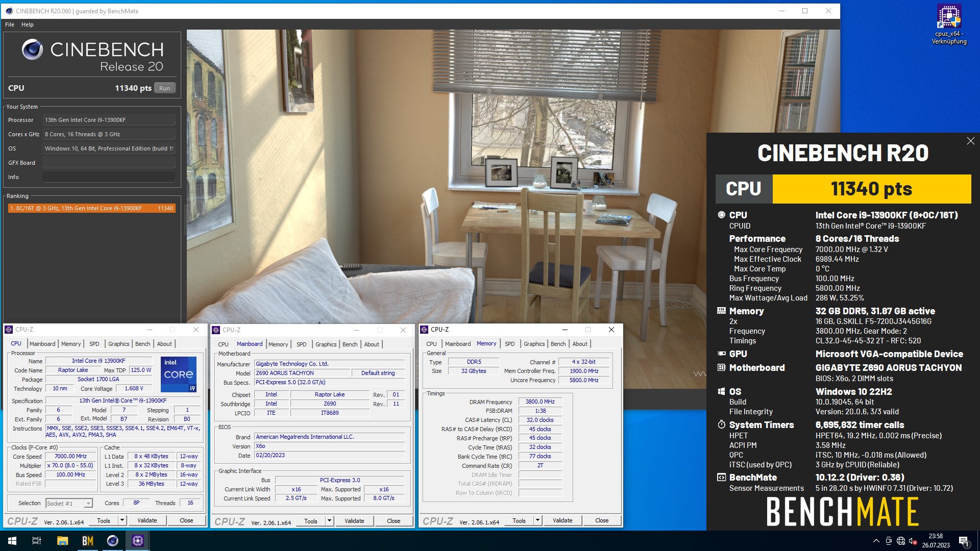Click the Uncore Frequency value 5800.0 MHz
The image size is (980, 551).
click(x=584, y=380)
